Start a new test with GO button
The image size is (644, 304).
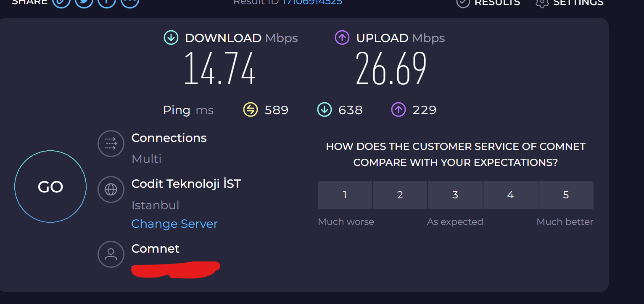50,187
